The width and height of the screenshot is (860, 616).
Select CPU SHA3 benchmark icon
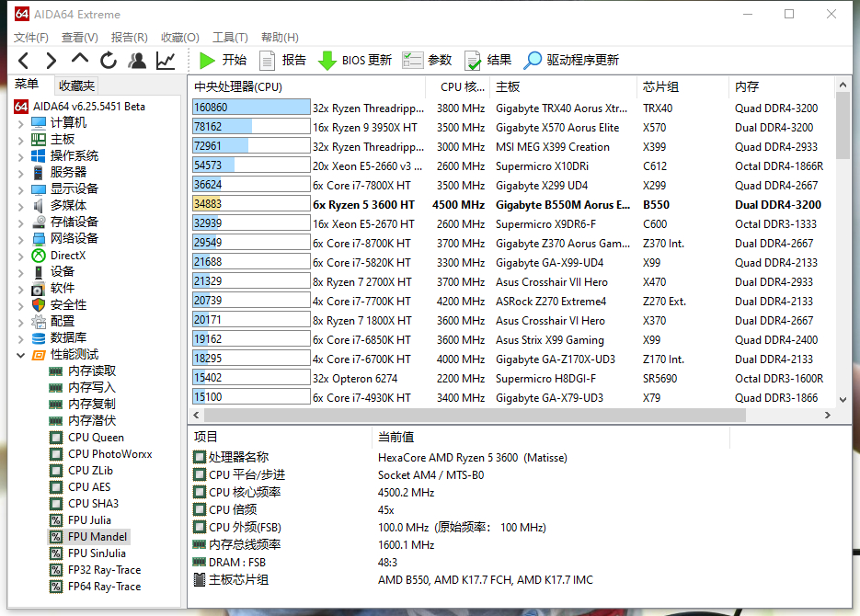[56, 504]
